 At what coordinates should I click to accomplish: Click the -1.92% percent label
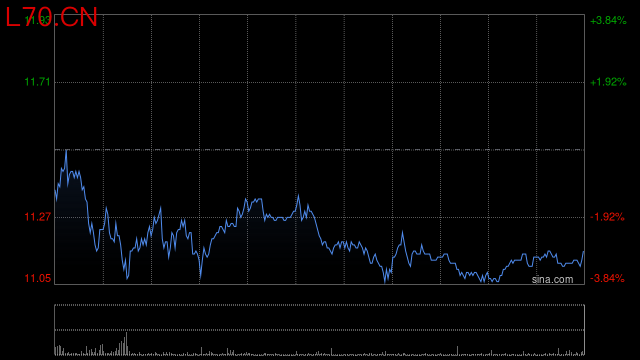[607, 217]
